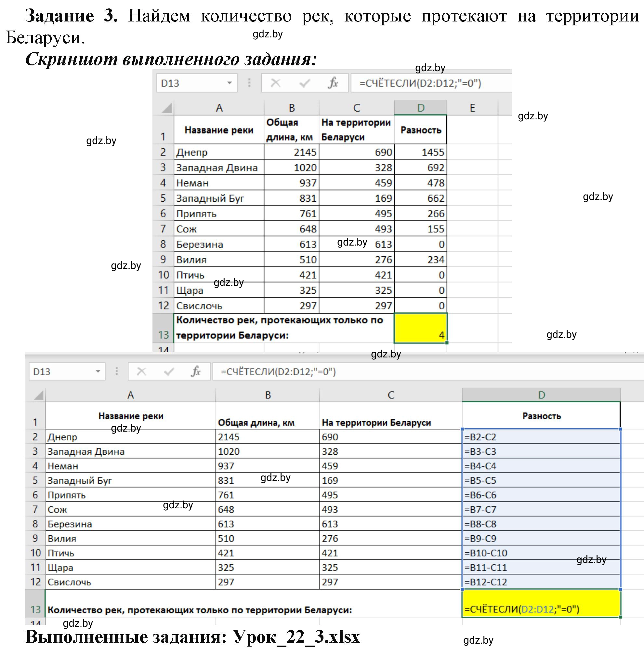Click header 'Общая длина, км' in the lower table
Viewport: 644px width, 656px height.
click(268, 416)
